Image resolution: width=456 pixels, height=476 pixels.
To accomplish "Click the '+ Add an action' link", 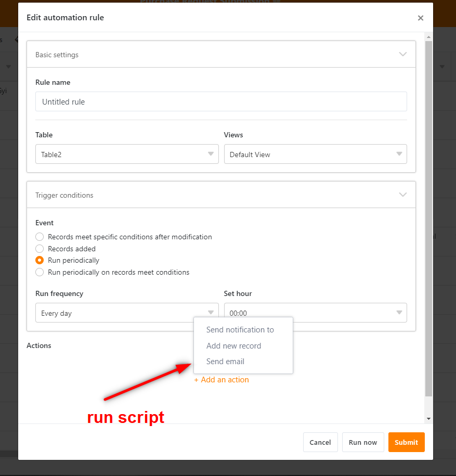I will [222, 380].
